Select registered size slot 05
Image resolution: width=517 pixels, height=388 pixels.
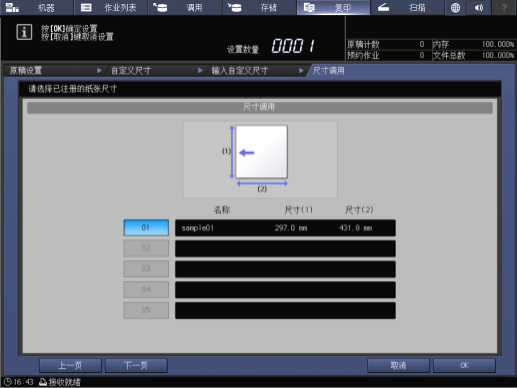click(x=146, y=310)
